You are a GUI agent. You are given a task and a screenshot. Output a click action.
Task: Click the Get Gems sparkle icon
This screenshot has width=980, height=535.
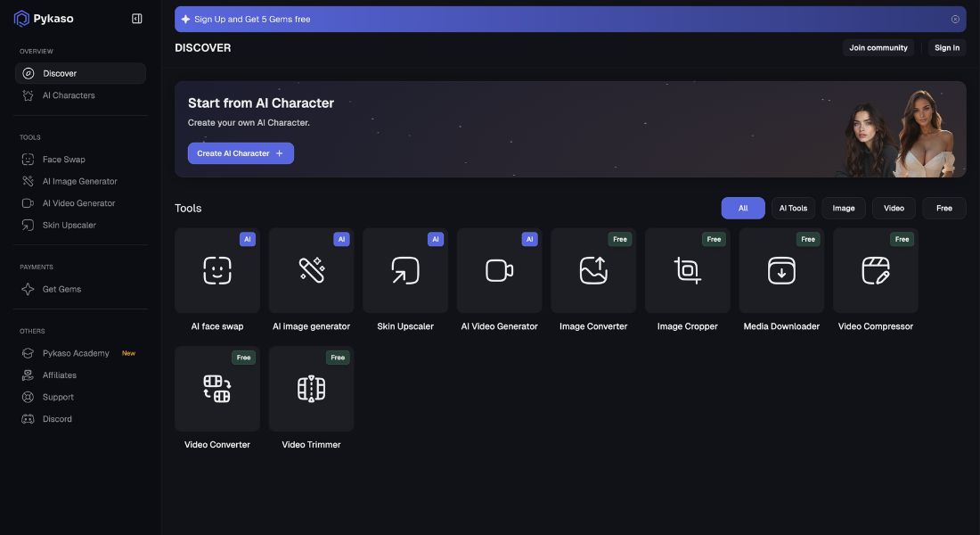(29, 289)
